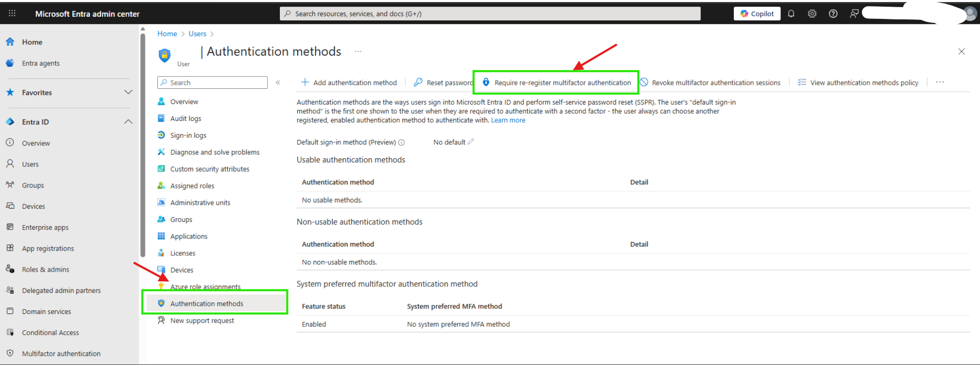The width and height of the screenshot is (980, 365).
Task: Open Delegated admin partners
Action: click(x=61, y=290)
